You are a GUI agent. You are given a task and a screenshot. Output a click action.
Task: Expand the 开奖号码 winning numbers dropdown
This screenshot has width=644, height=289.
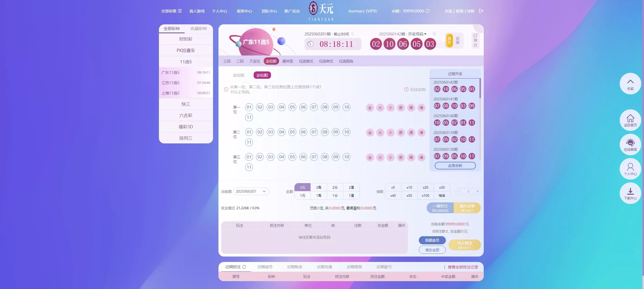[425, 34]
